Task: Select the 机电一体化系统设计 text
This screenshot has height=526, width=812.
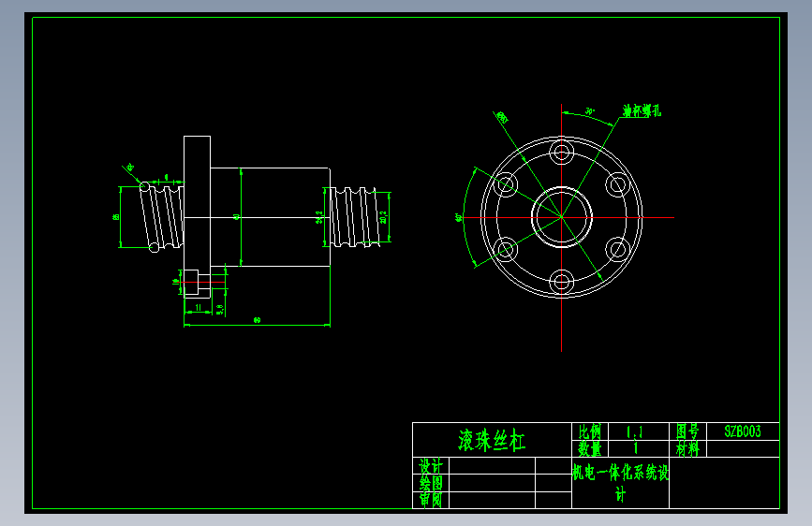Action: point(620,483)
